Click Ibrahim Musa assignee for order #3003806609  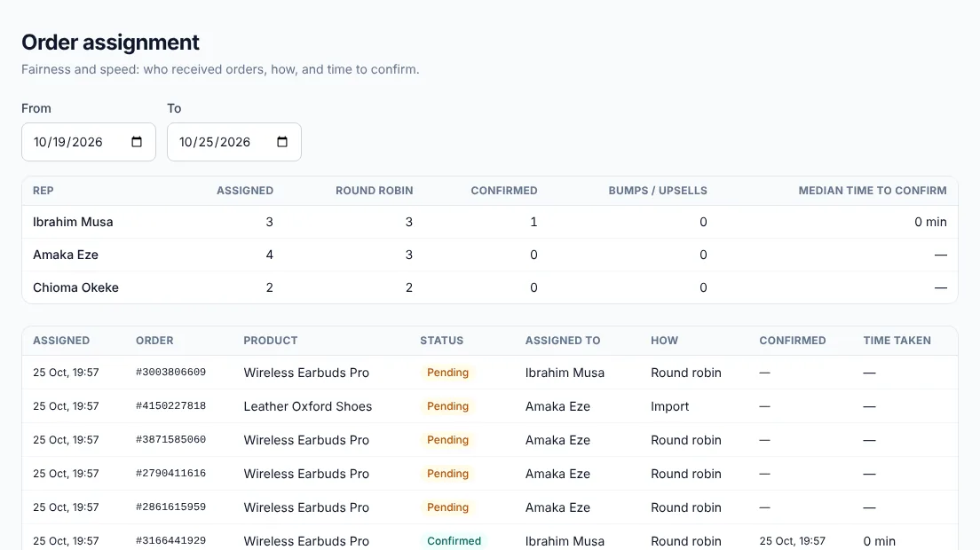click(x=565, y=373)
